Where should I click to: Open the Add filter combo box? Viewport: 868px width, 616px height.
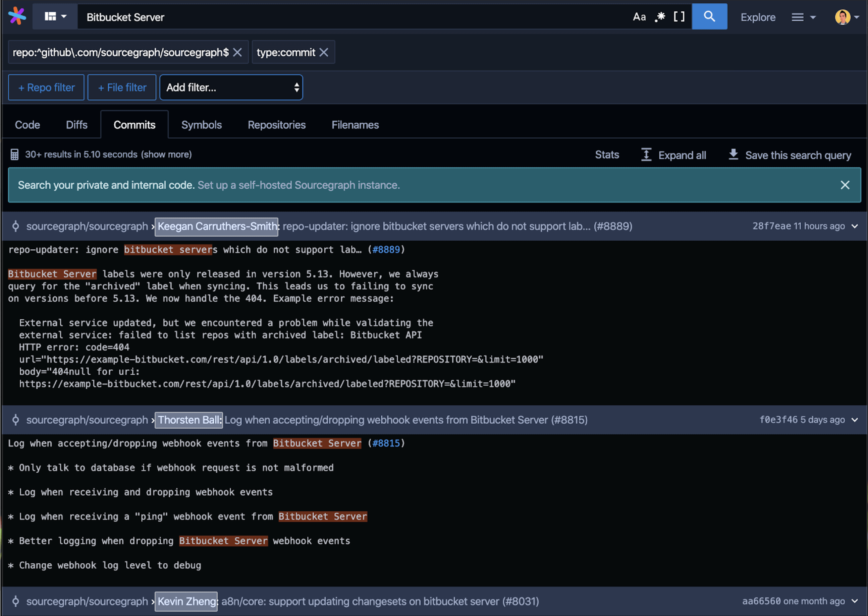(231, 87)
